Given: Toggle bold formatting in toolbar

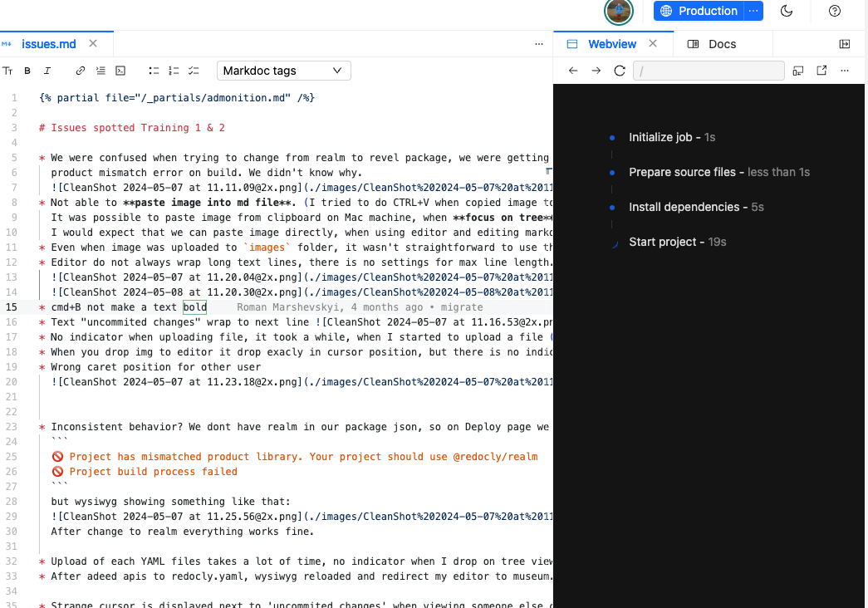Looking at the screenshot, I should (27, 71).
